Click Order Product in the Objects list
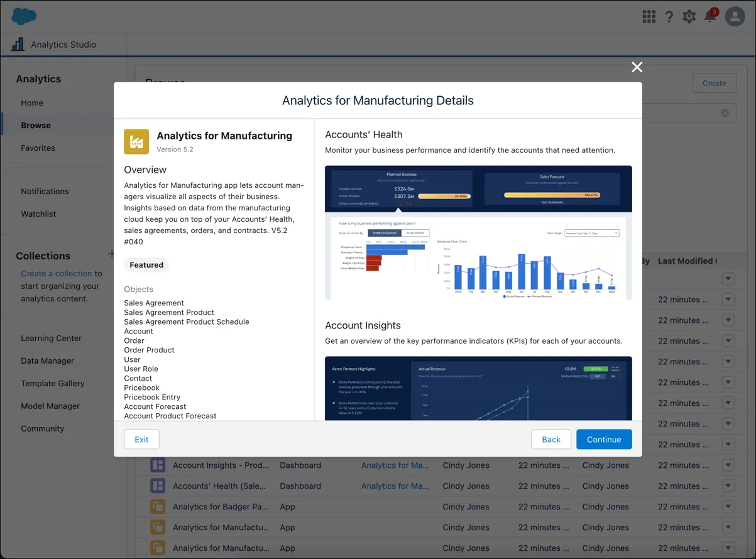 tap(149, 350)
